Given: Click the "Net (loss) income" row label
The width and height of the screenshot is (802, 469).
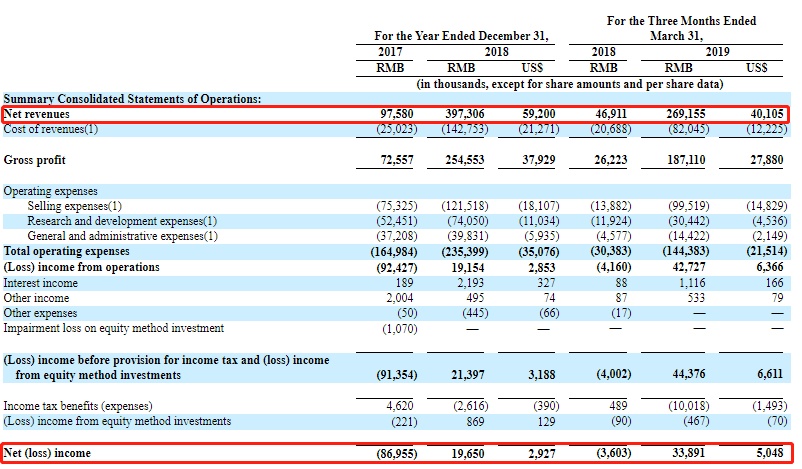Looking at the screenshot, I should 47,453.
